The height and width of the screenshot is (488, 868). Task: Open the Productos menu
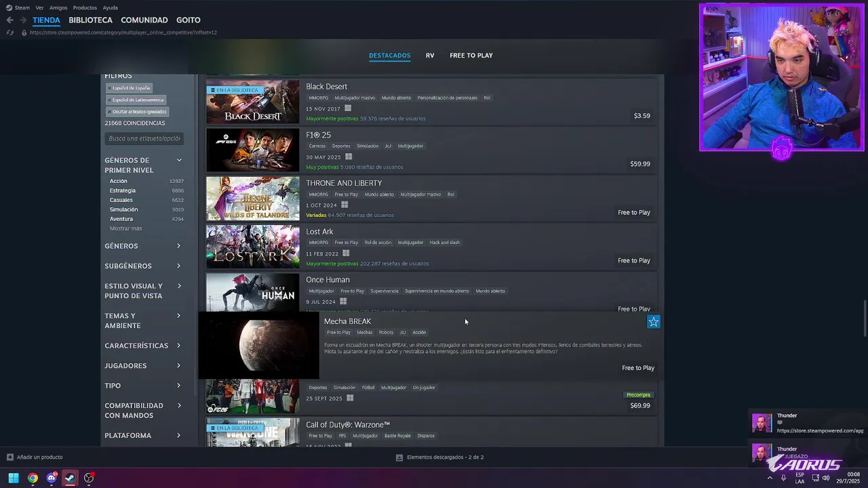point(85,7)
